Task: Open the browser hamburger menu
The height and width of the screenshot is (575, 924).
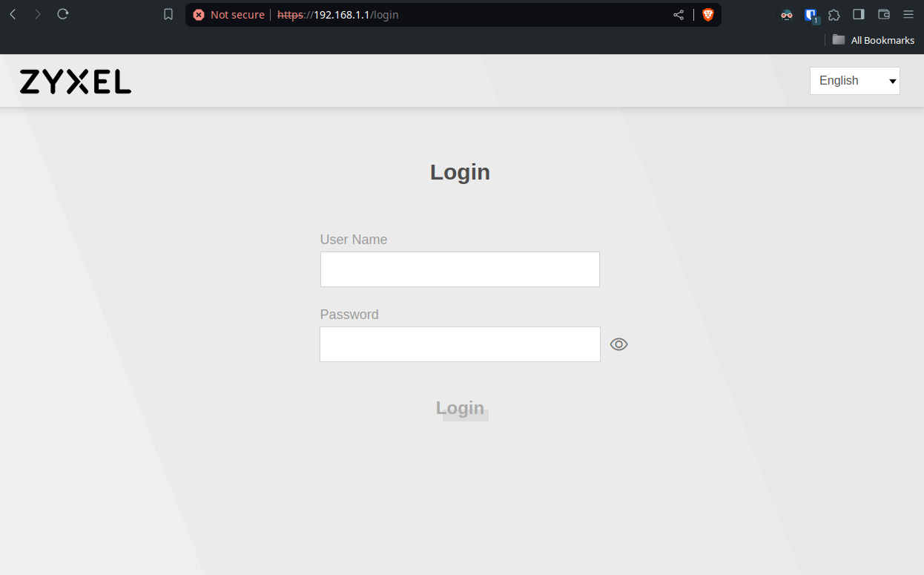Action: (x=908, y=15)
